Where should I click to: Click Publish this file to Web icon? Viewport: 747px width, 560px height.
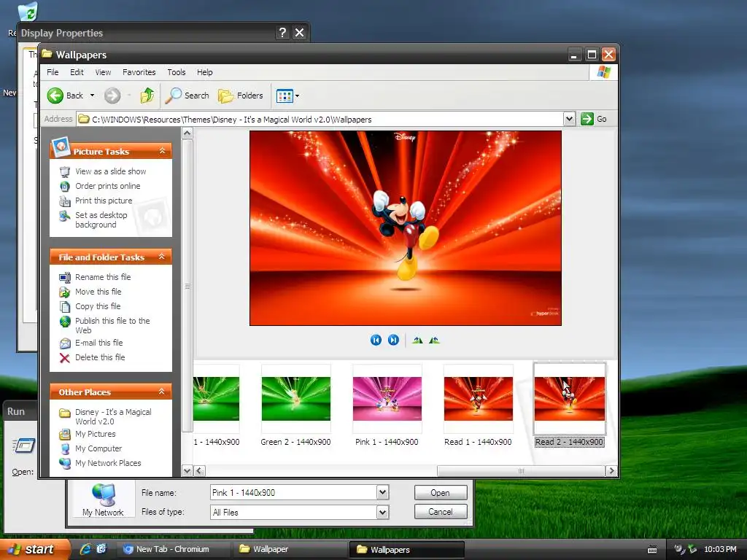pyautogui.click(x=65, y=322)
